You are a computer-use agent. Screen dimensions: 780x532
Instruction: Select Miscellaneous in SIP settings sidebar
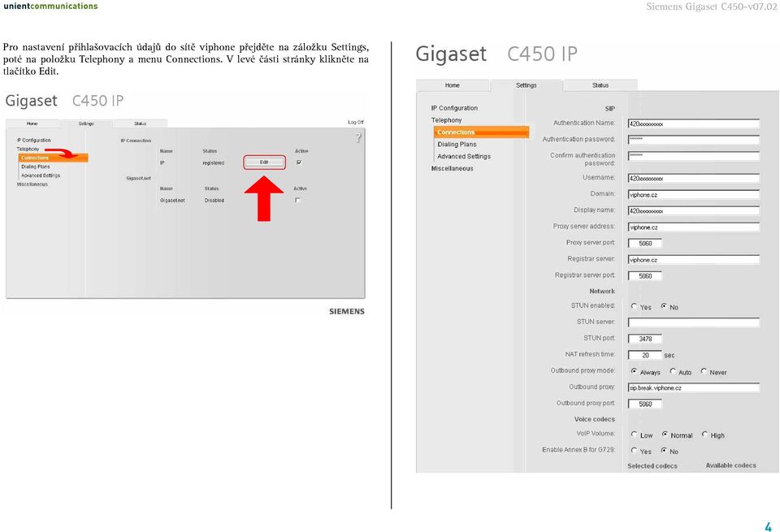pyautogui.click(x=452, y=169)
